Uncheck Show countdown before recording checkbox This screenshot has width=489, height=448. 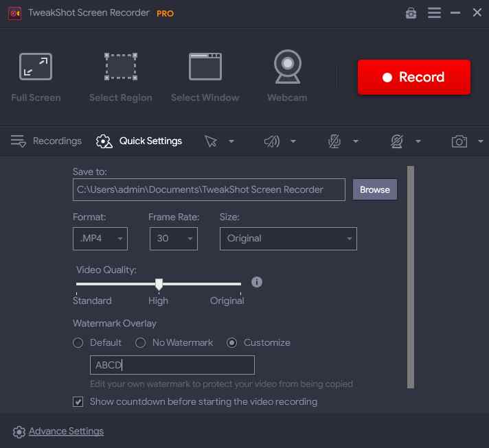click(x=78, y=401)
